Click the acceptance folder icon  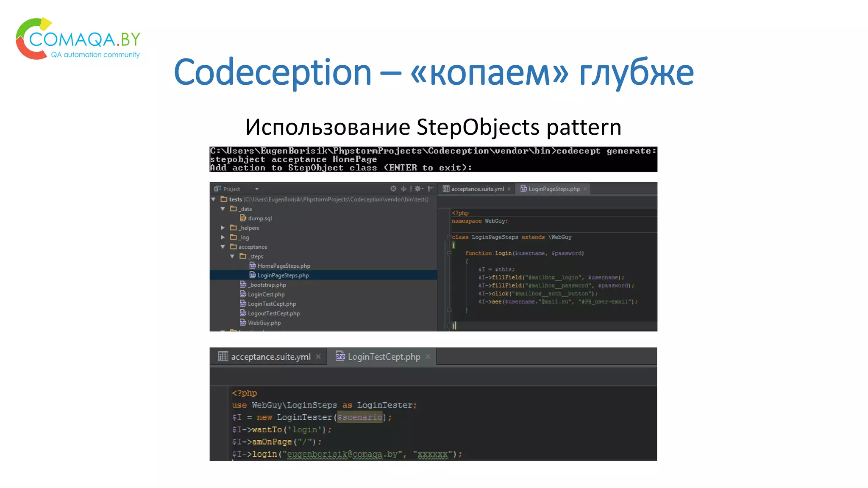point(233,247)
